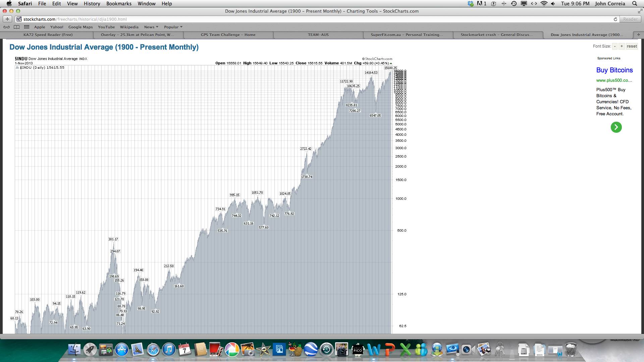This screenshot has height=362, width=644.
Task: Open Google Earth from the dock
Action: [x=311, y=350]
